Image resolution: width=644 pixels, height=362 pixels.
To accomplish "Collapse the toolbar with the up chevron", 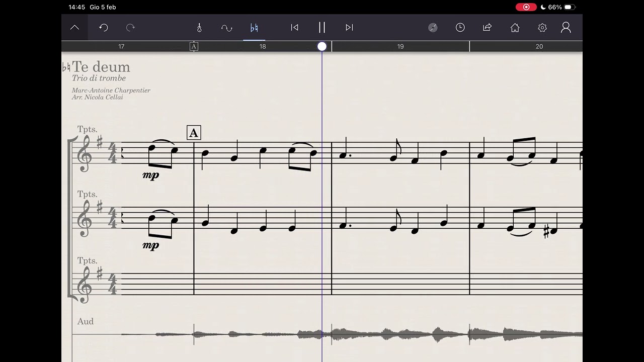I will (74, 28).
